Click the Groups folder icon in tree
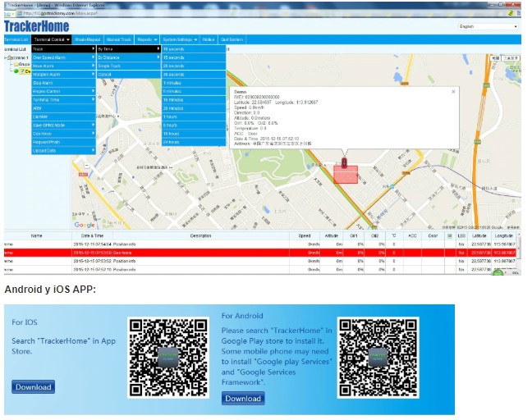Screen dimensions: 532x420 click(16, 65)
